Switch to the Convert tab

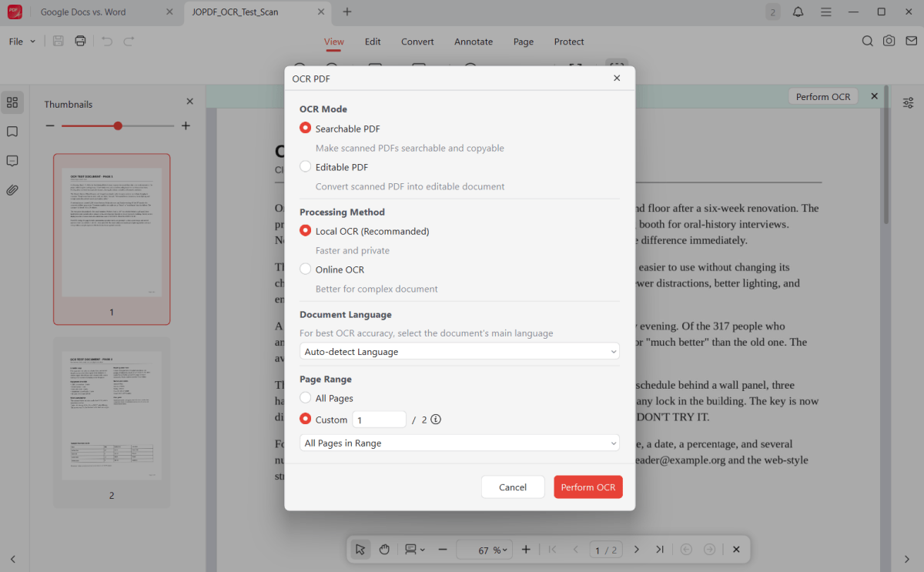pyautogui.click(x=417, y=42)
